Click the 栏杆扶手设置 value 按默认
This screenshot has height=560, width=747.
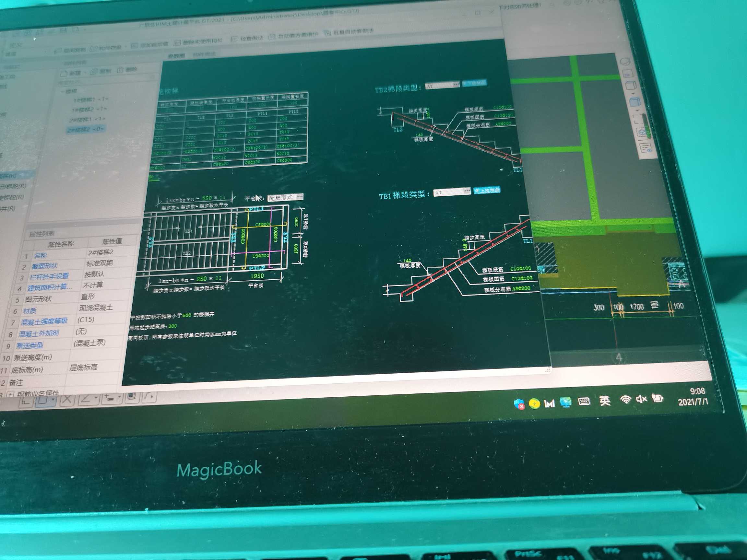(94, 274)
